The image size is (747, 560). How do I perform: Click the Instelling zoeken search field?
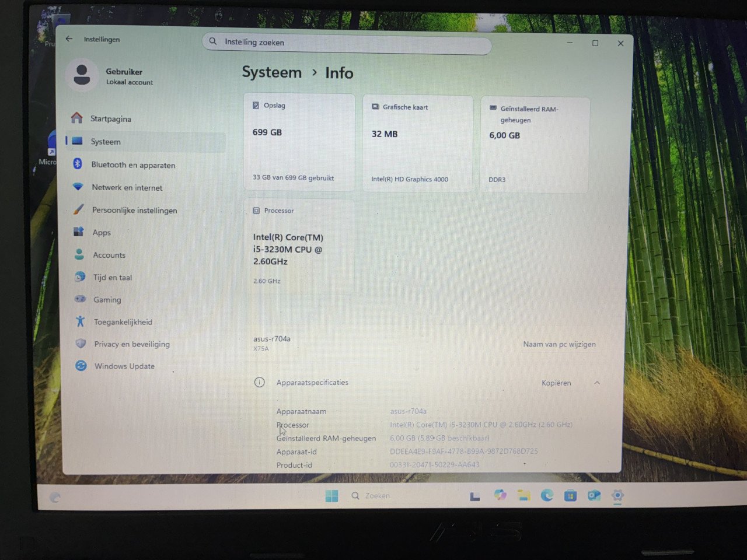click(347, 43)
